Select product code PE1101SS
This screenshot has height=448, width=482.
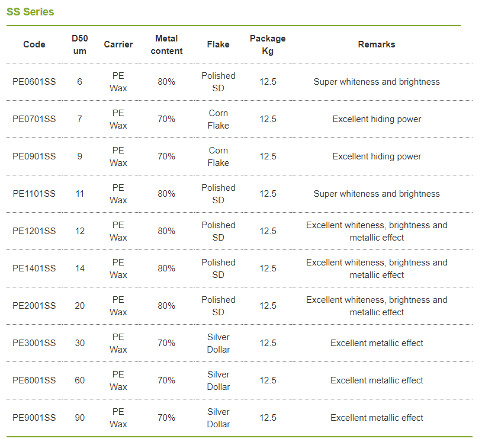pyautogui.click(x=34, y=194)
